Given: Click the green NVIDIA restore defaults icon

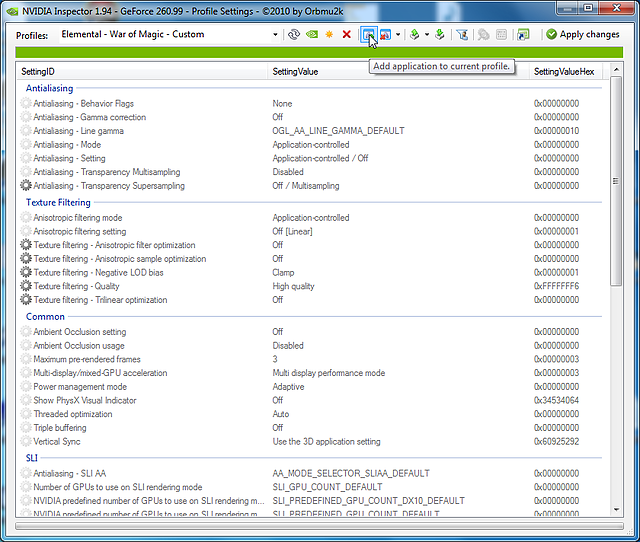Looking at the screenshot, I should 312,35.
